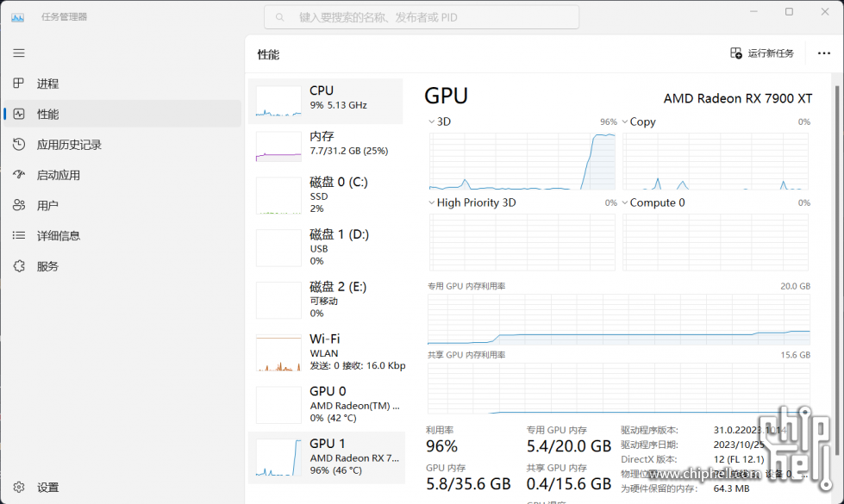Open the 详细信息 details page

tap(58, 235)
